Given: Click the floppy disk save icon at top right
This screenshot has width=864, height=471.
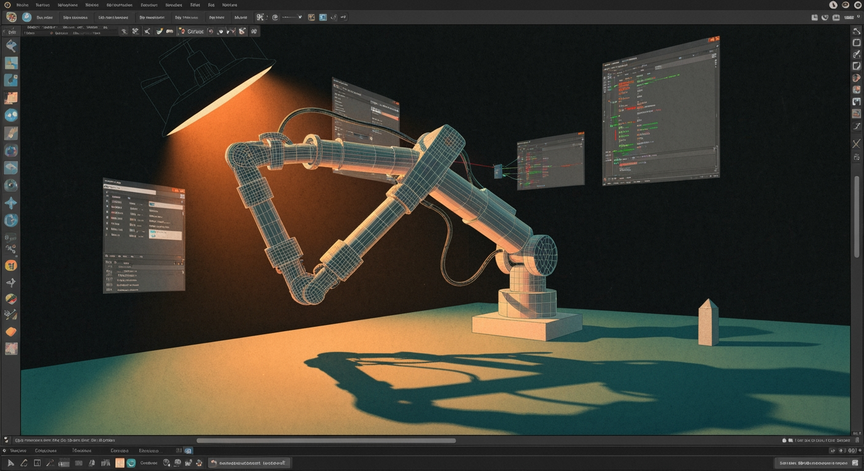Looking at the screenshot, I should pos(814,18).
